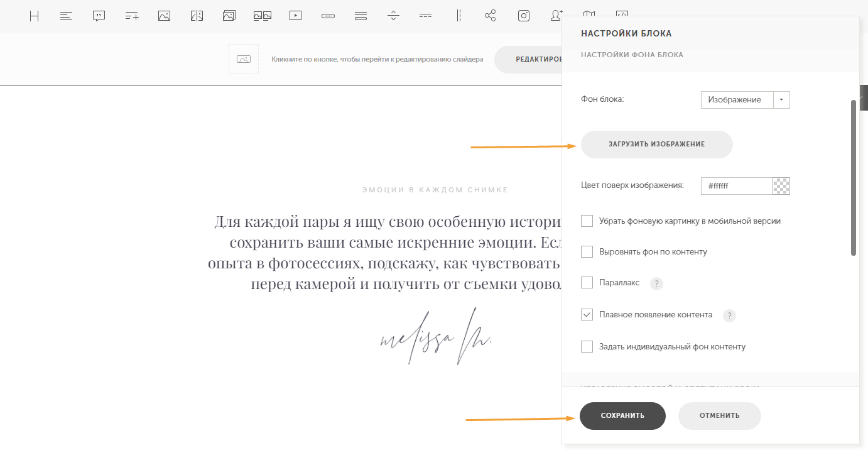Click the Фон блока label
Image resolution: width=868 pixels, height=455 pixels.
click(x=602, y=99)
